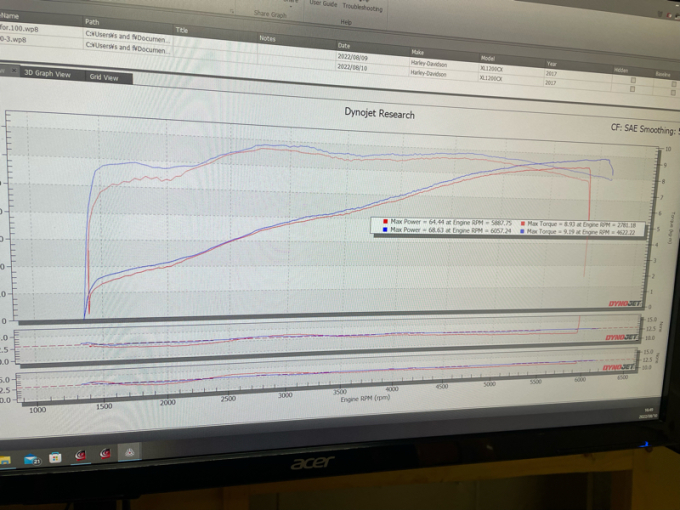Sort runs by the Name column header
Screen dimensions: 680x510
pos(10,16)
